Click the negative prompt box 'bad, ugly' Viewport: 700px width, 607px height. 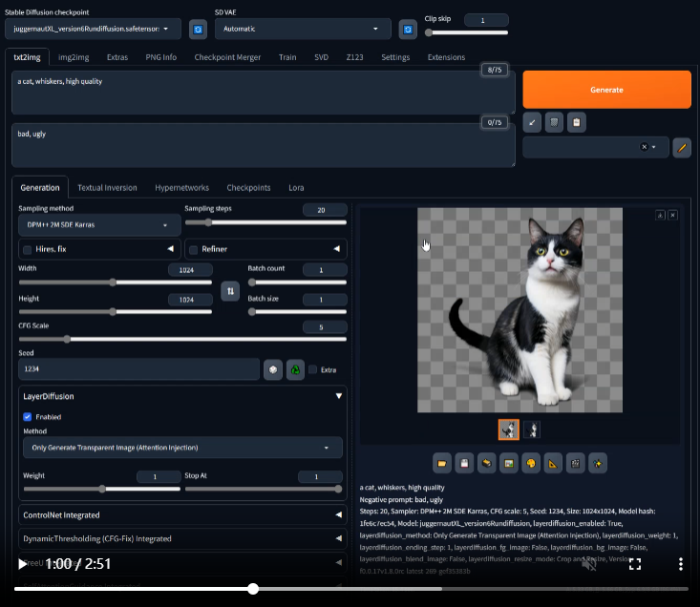pyautogui.click(x=264, y=145)
